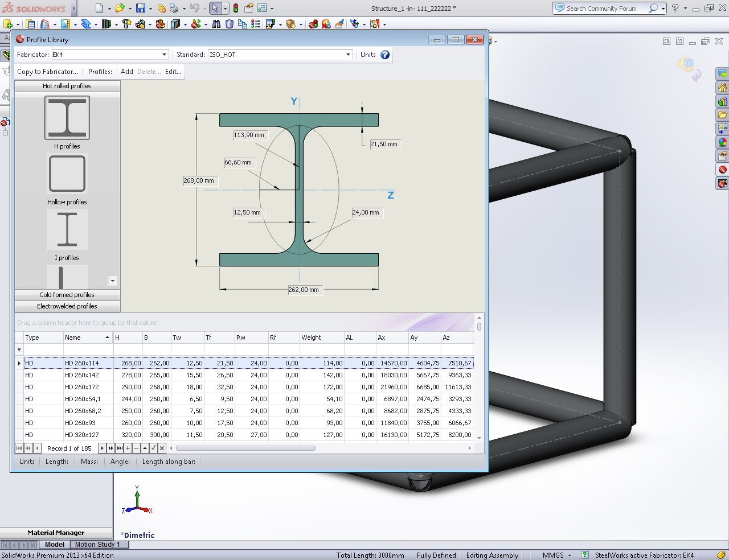The width and height of the screenshot is (729, 560).
Task: Expand the dropdown arrow beside the Open icon
Action: click(130, 9)
